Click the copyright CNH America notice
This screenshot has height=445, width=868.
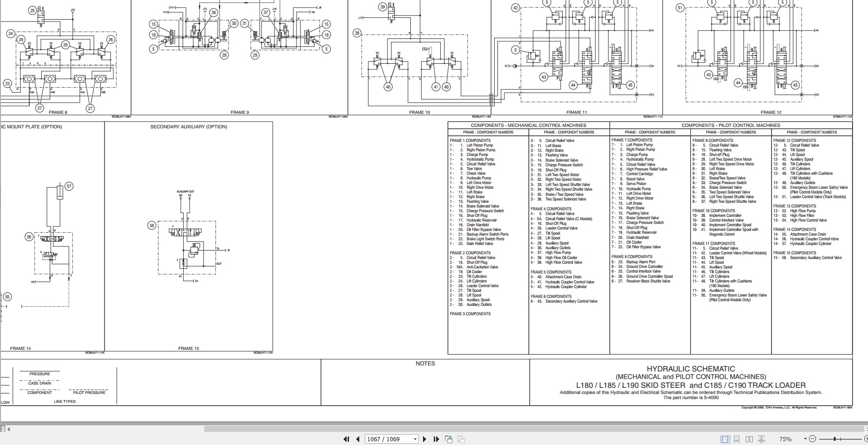point(779,408)
